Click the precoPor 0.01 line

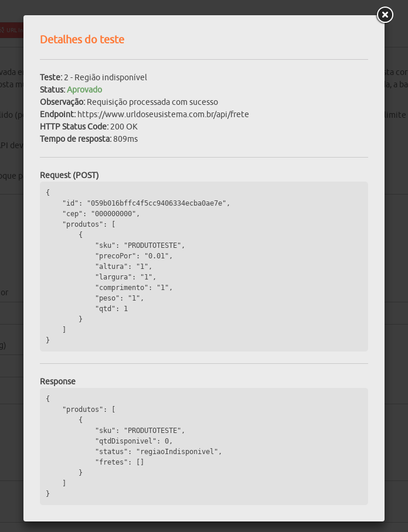(x=134, y=256)
